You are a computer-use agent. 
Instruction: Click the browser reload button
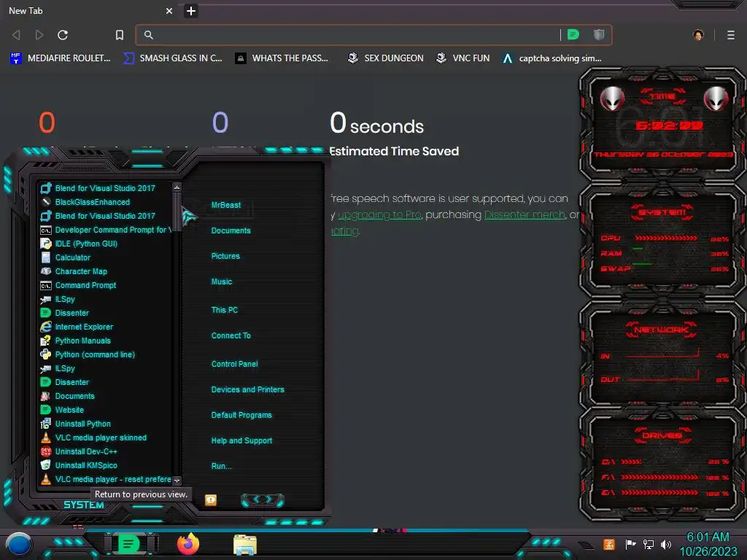pyautogui.click(x=63, y=35)
